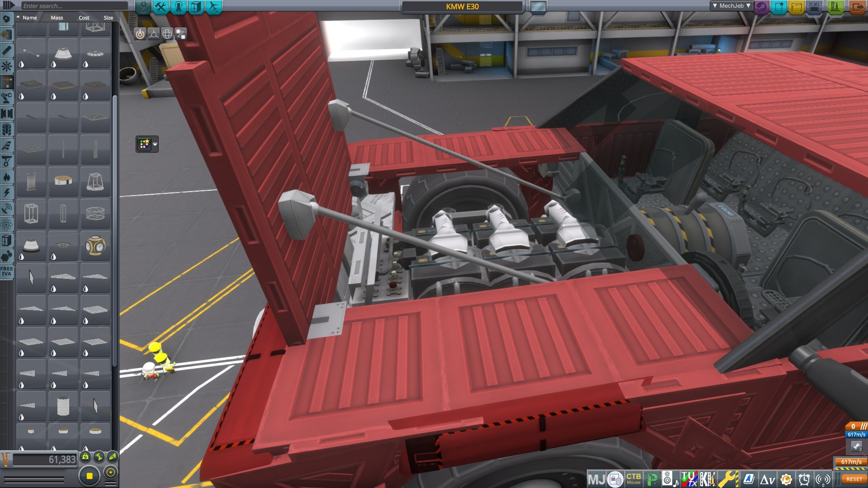The image size is (868, 488).
Task: Toggle the first green center marker
Action: tap(85, 457)
